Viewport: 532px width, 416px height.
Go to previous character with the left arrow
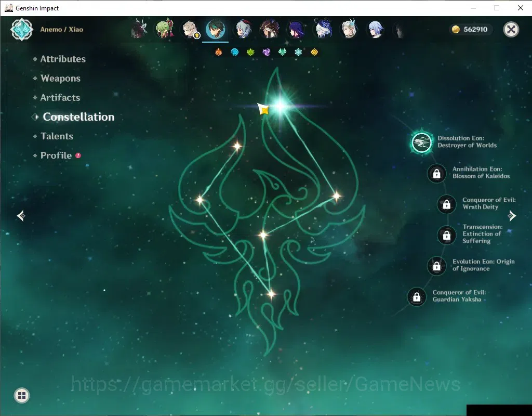pos(21,216)
